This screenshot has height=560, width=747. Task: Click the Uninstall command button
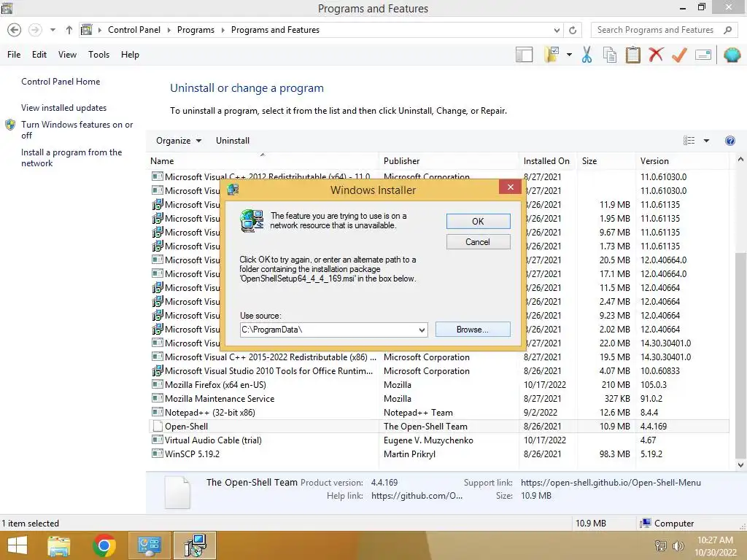233,141
